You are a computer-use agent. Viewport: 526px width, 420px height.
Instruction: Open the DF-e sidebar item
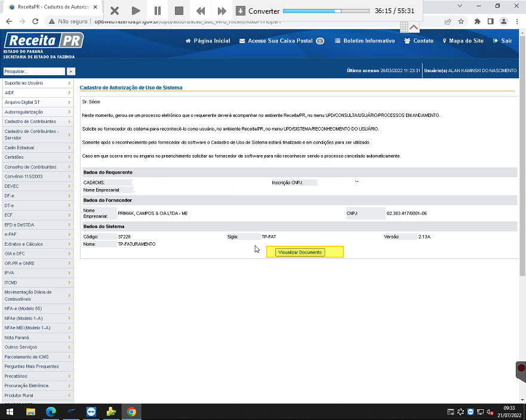[x=38, y=196]
